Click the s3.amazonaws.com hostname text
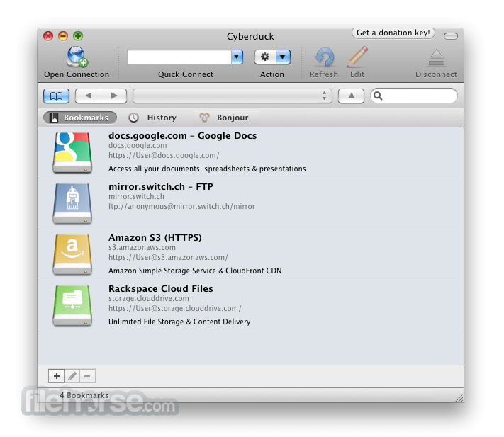Image resolution: width=504 pixels, height=437 pixels. point(142,248)
